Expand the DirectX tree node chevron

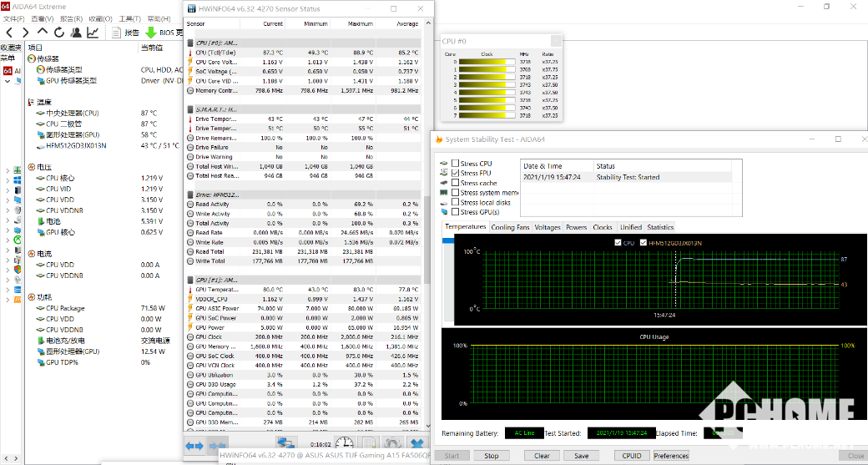(8, 240)
